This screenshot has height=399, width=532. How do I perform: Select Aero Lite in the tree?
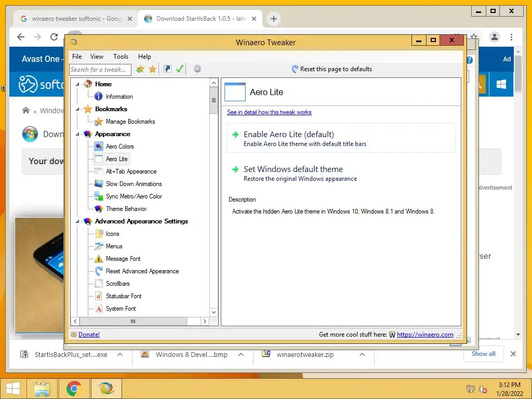point(116,159)
